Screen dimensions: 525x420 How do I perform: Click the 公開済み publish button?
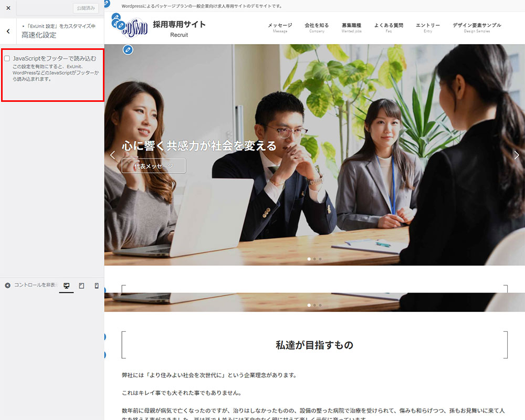(86, 8)
